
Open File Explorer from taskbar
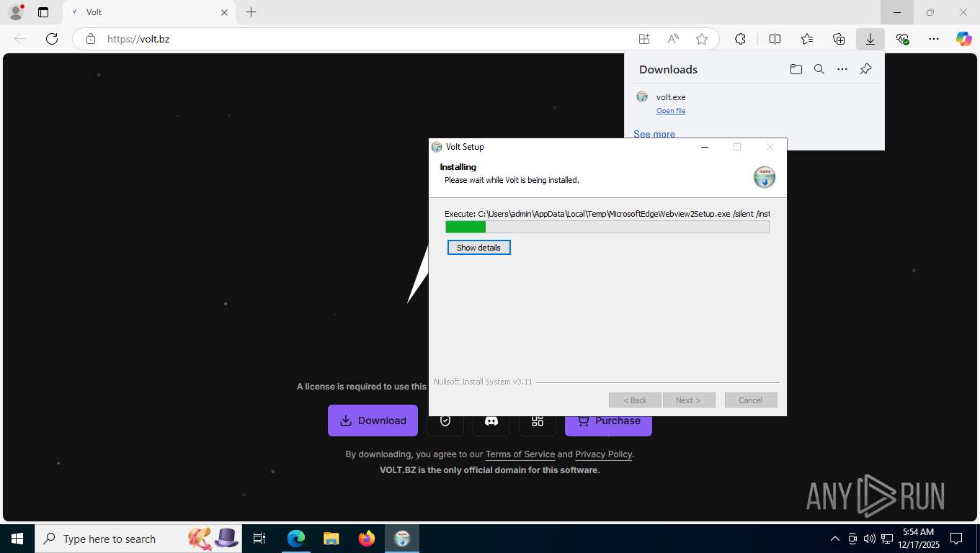click(331, 539)
